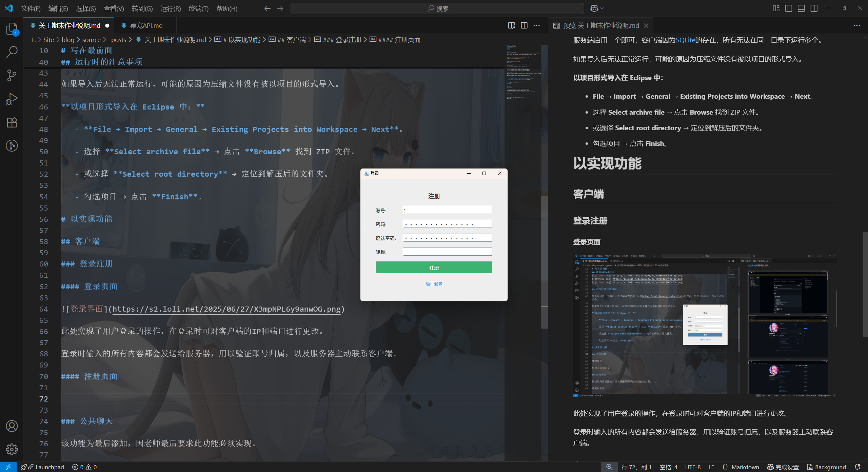Image resolution: width=868 pixels, height=472 pixels.
Task: Split the editor right
Action: click(x=524, y=25)
